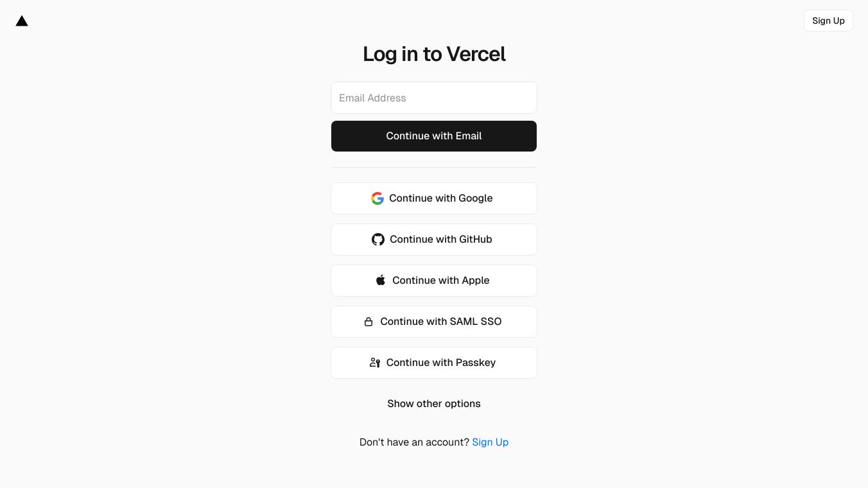Click the SAML SSO lock icon
Screen dimensions: 868x488
369,322
